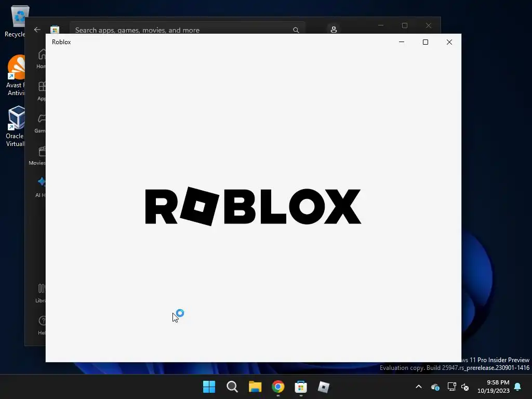
Task: Close the Microsoft Store window
Action: tap(429, 25)
